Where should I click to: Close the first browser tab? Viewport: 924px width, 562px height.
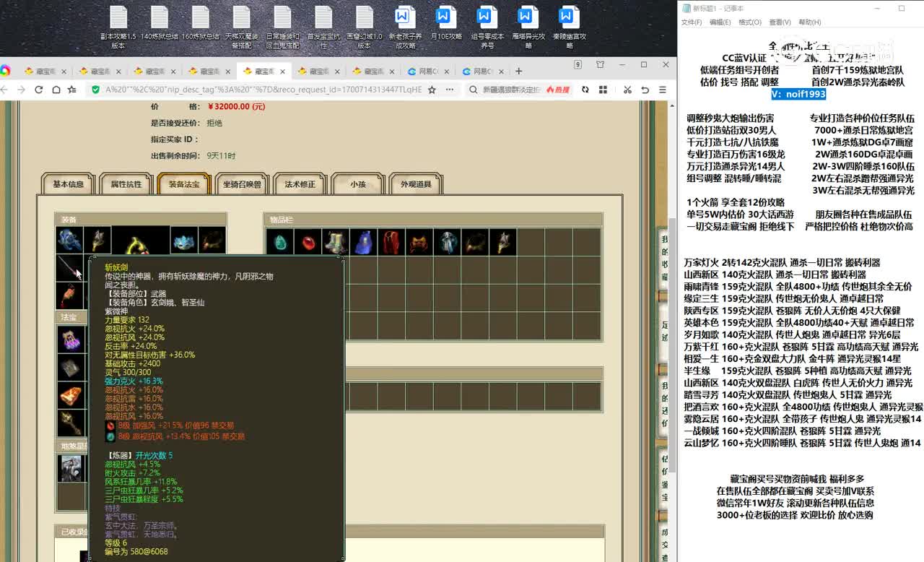pos(64,72)
